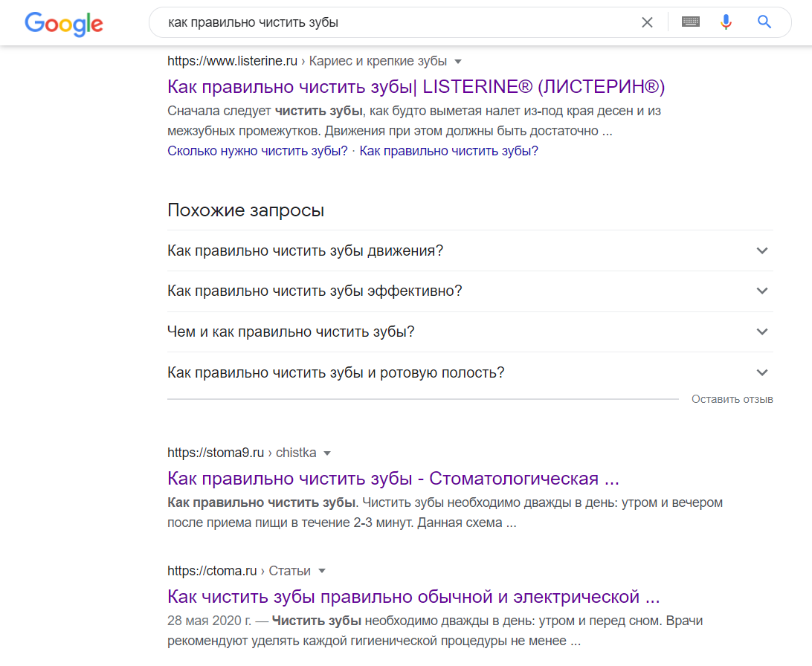Expand "Как правильно чистить зубы движения?" question
Screen dimensions: 812x666
[x=761, y=250]
